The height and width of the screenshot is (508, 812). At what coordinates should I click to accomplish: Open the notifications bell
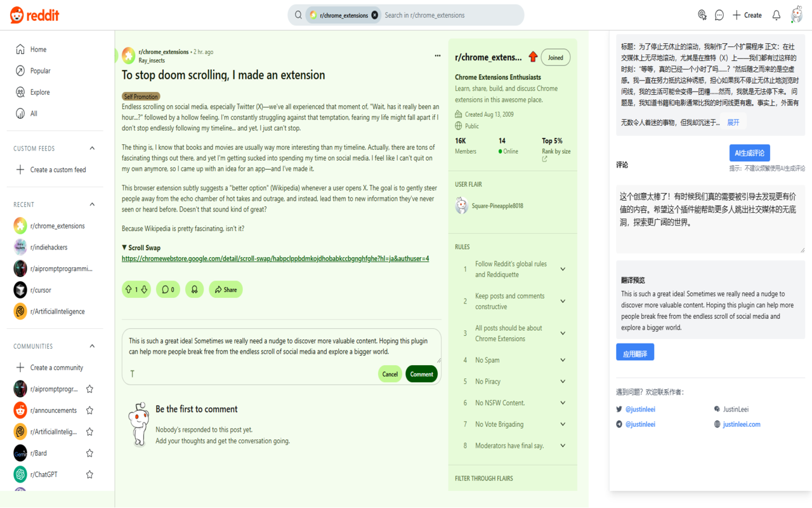pos(776,15)
